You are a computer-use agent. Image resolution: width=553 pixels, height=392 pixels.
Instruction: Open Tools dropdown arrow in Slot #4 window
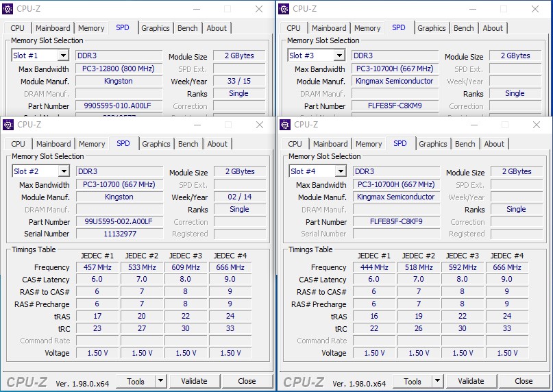point(437,381)
